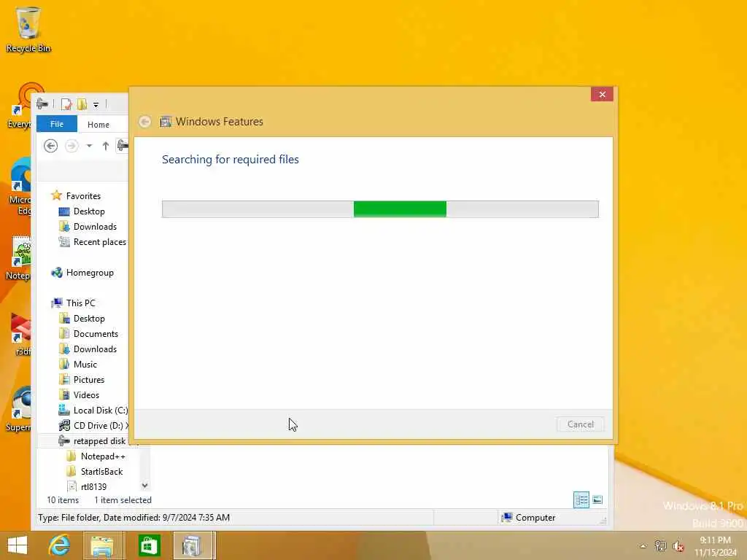This screenshot has height=560, width=747.
Task: Click the '1 item selected' status text
Action: (123, 500)
